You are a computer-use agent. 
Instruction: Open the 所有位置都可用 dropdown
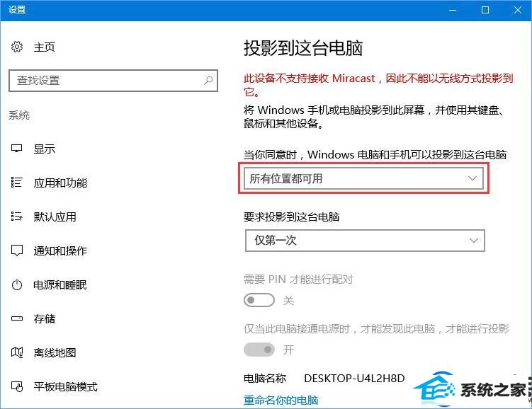click(x=363, y=178)
